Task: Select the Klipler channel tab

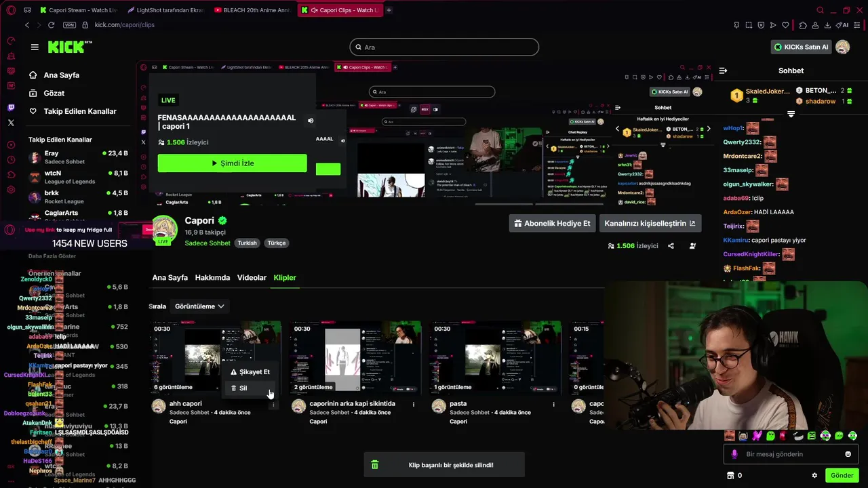Action: (x=285, y=278)
